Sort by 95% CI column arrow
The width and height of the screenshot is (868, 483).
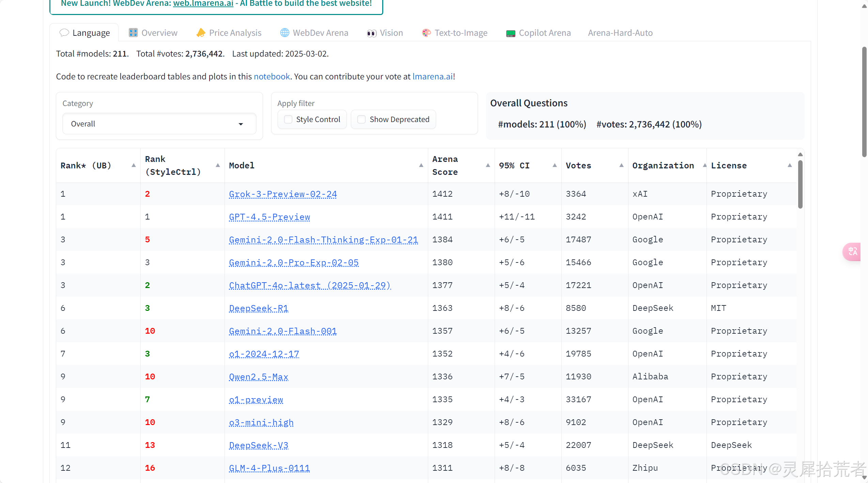pyautogui.click(x=555, y=165)
